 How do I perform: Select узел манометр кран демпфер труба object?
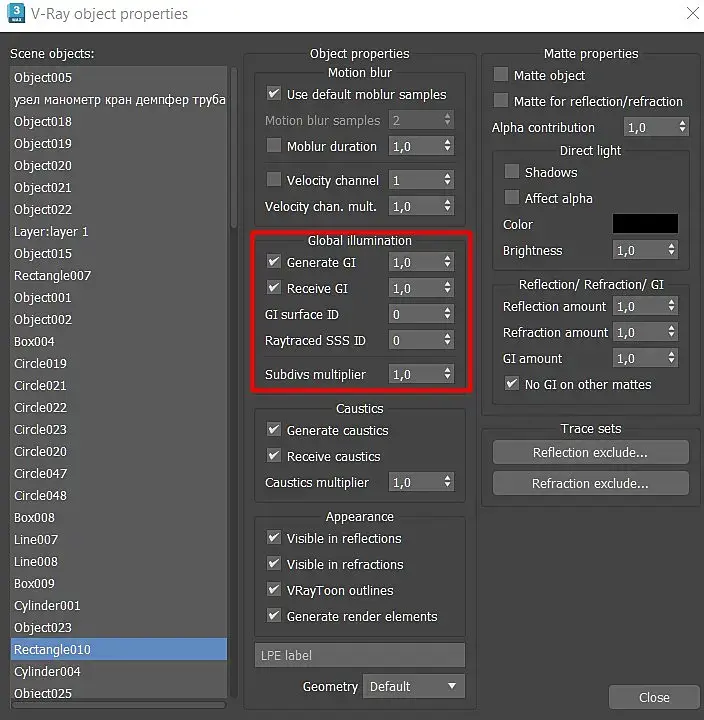(118, 100)
